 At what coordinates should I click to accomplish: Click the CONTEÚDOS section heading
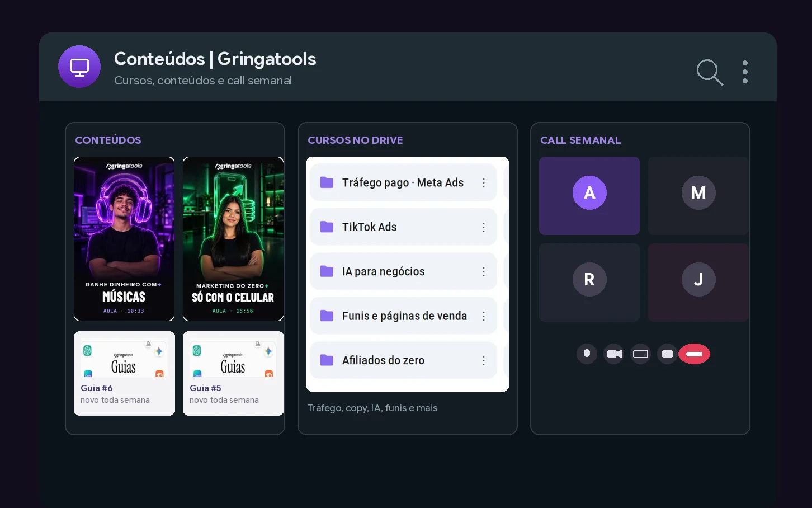108,140
